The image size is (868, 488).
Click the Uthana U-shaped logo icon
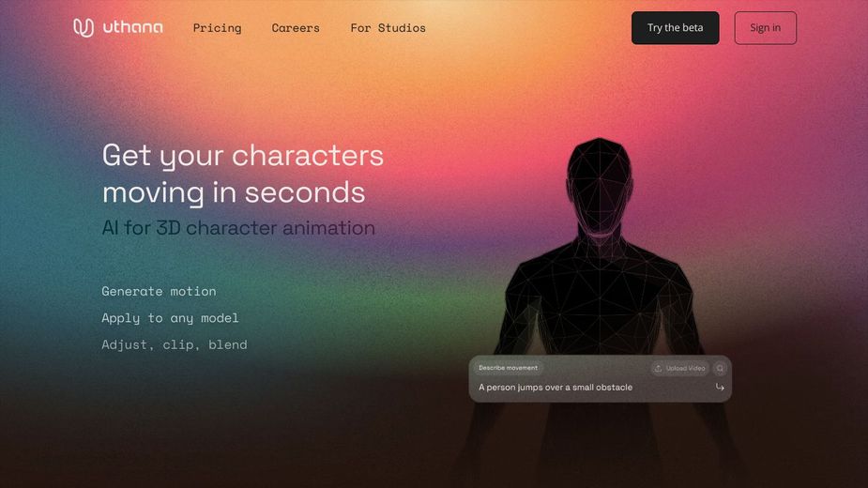[84, 28]
